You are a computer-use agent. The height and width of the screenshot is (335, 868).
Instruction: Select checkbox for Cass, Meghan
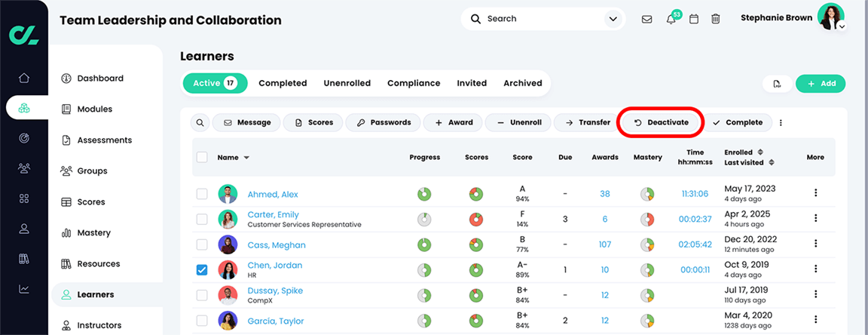(x=202, y=244)
